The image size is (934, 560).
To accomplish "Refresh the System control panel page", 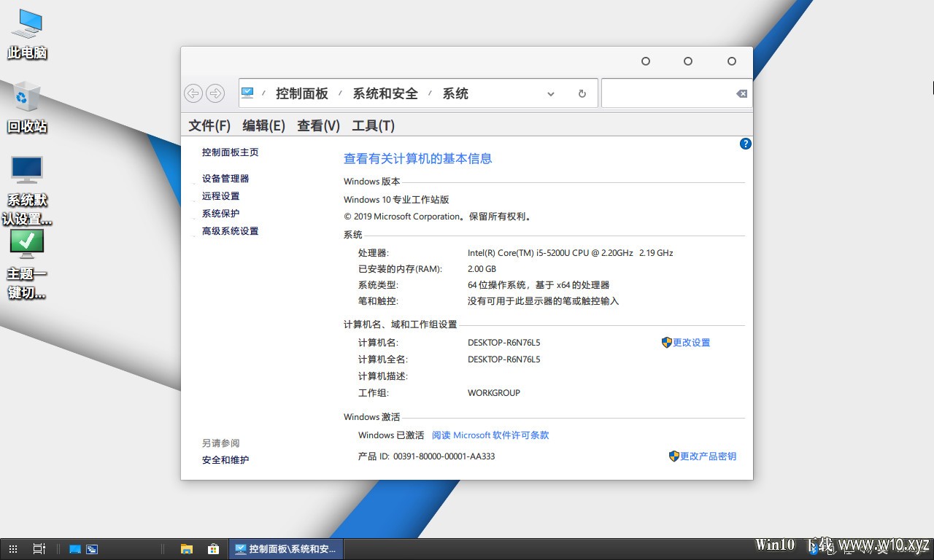I will 582,94.
